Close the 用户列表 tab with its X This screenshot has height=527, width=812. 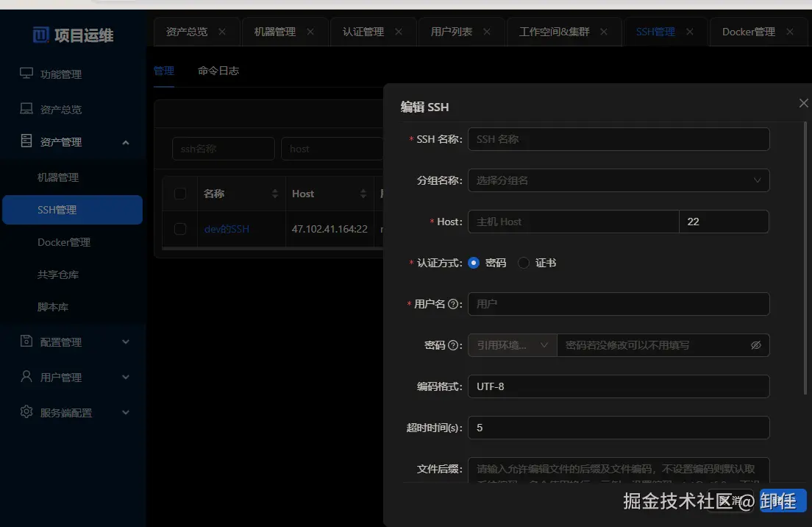point(487,32)
